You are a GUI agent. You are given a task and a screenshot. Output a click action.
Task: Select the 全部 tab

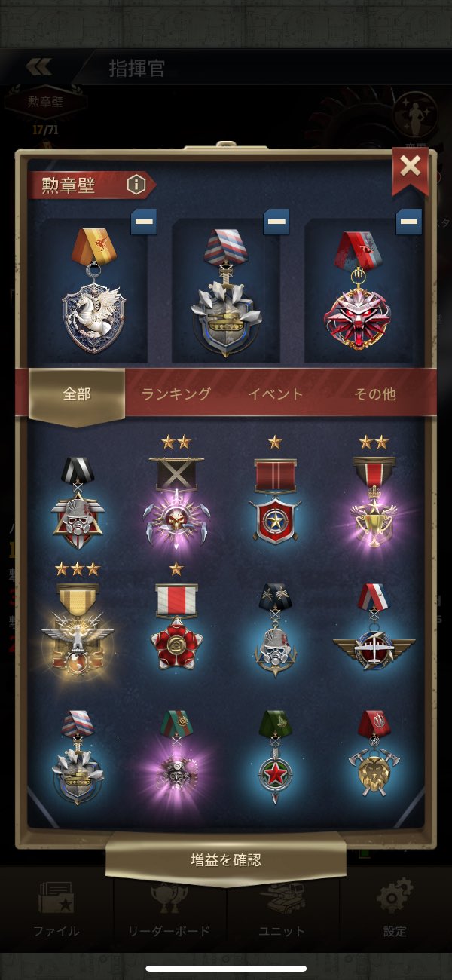pos(77,394)
